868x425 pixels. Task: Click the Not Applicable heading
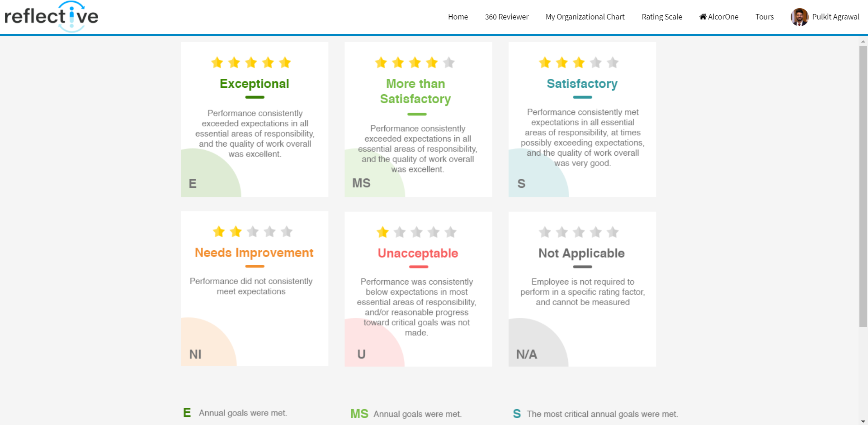pos(582,253)
